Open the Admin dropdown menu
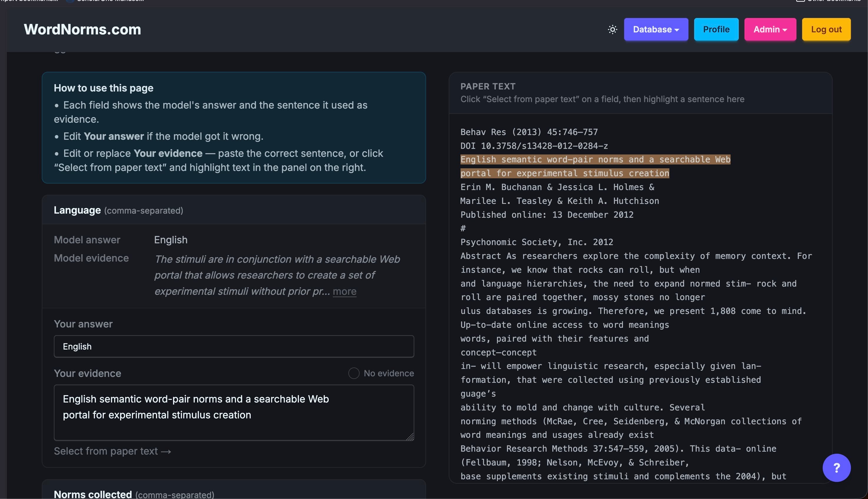The height and width of the screenshot is (499, 868). [x=770, y=29]
